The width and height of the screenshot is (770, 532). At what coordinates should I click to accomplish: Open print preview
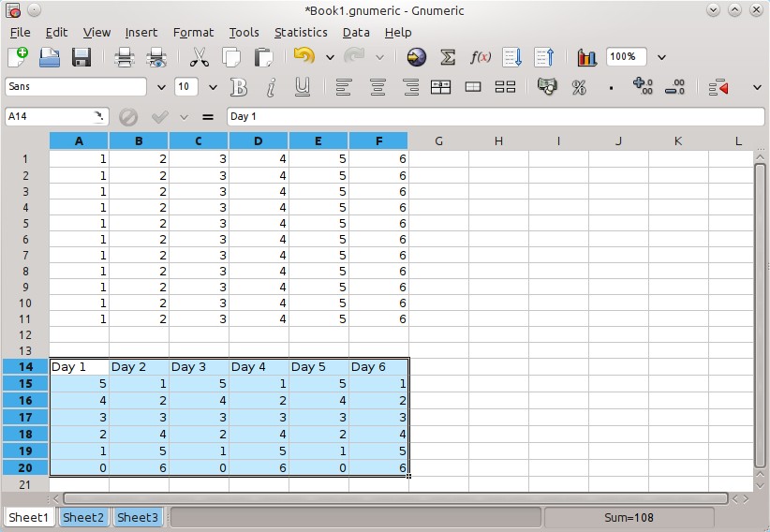click(156, 57)
